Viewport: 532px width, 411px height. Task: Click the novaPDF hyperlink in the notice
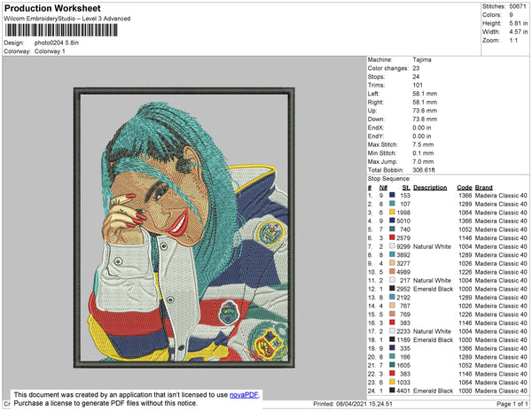(x=240, y=393)
